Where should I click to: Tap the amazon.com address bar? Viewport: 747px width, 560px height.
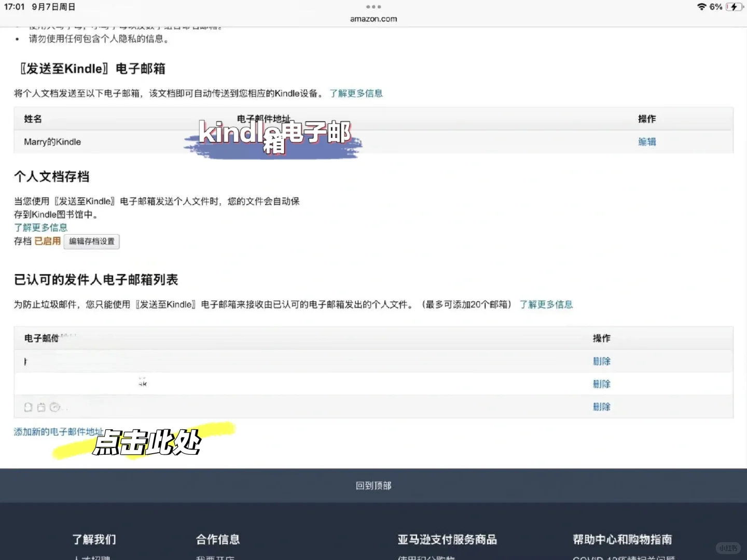[x=374, y=19]
